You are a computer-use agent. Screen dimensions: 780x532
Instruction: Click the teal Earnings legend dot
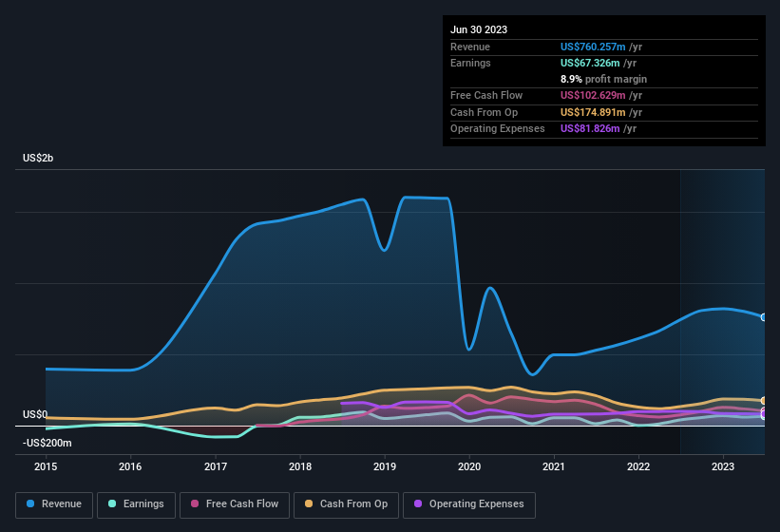click(112, 503)
